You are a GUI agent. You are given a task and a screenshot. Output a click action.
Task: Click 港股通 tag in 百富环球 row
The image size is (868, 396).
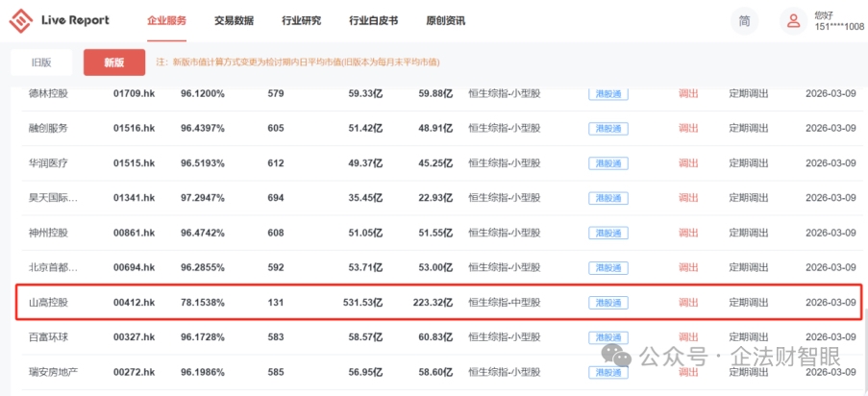click(608, 337)
